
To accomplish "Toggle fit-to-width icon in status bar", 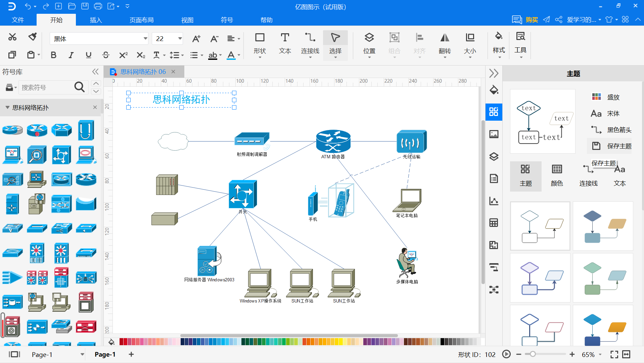I will tap(626, 354).
